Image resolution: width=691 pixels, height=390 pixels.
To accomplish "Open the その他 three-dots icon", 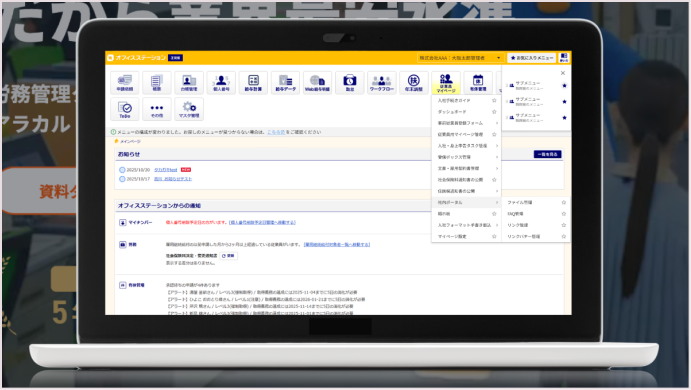I will point(157,109).
